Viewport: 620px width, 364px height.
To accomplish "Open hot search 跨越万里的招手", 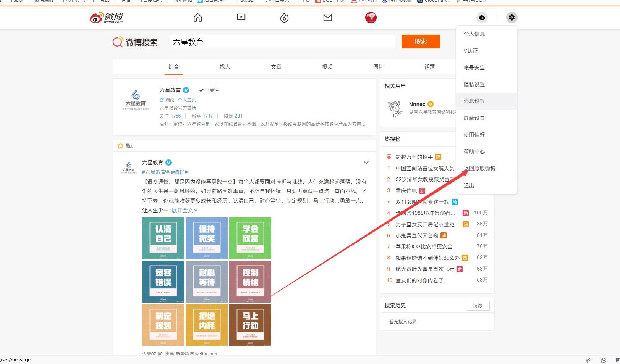I will pyautogui.click(x=414, y=157).
